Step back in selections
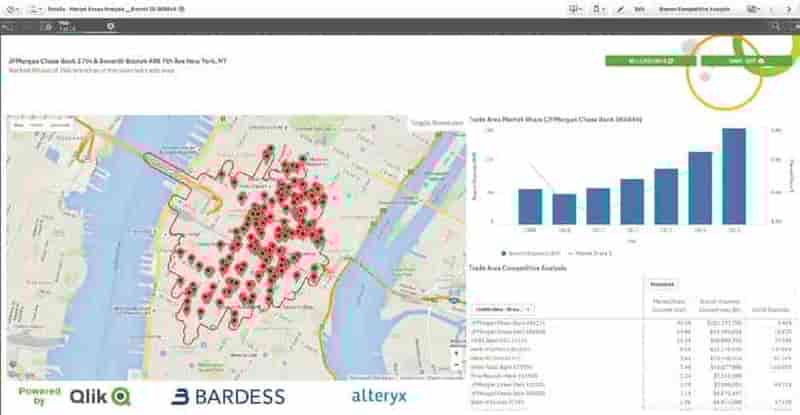The image size is (800, 415). click(x=7, y=27)
